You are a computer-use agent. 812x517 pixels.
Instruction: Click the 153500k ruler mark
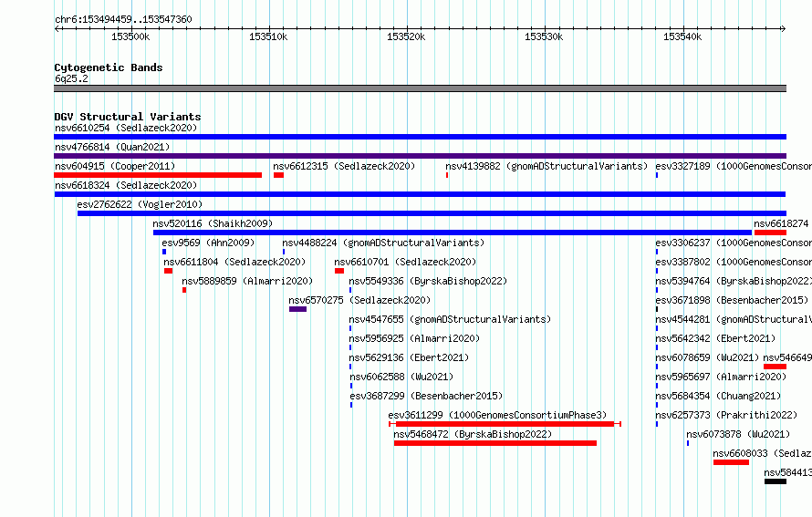click(130, 36)
